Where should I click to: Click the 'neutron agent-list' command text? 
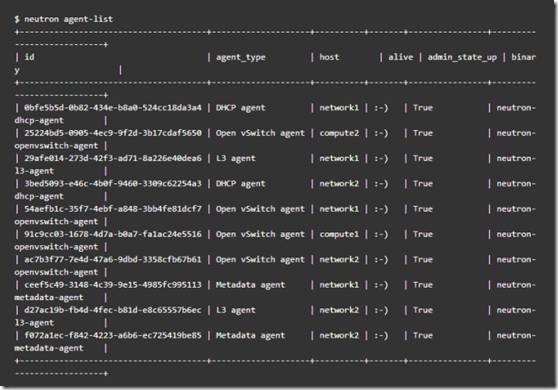pos(68,19)
